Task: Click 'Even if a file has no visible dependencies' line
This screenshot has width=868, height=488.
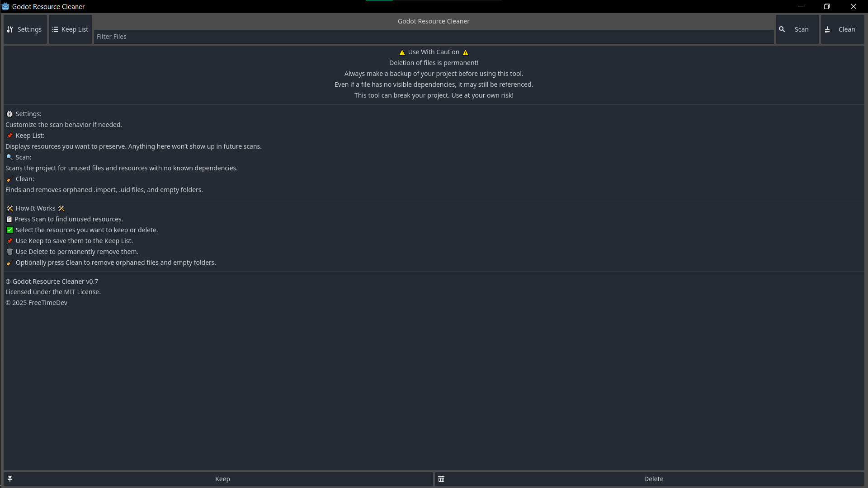Action: pyautogui.click(x=434, y=84)
